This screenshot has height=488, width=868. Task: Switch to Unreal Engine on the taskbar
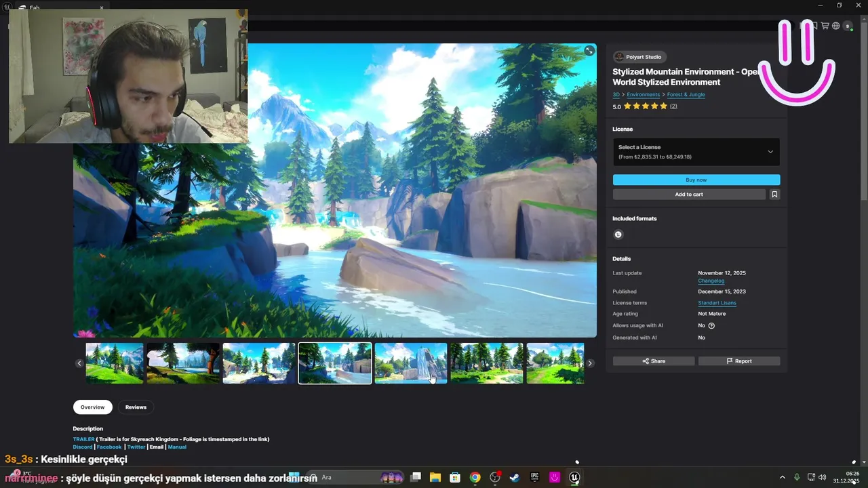pos(574,477)
